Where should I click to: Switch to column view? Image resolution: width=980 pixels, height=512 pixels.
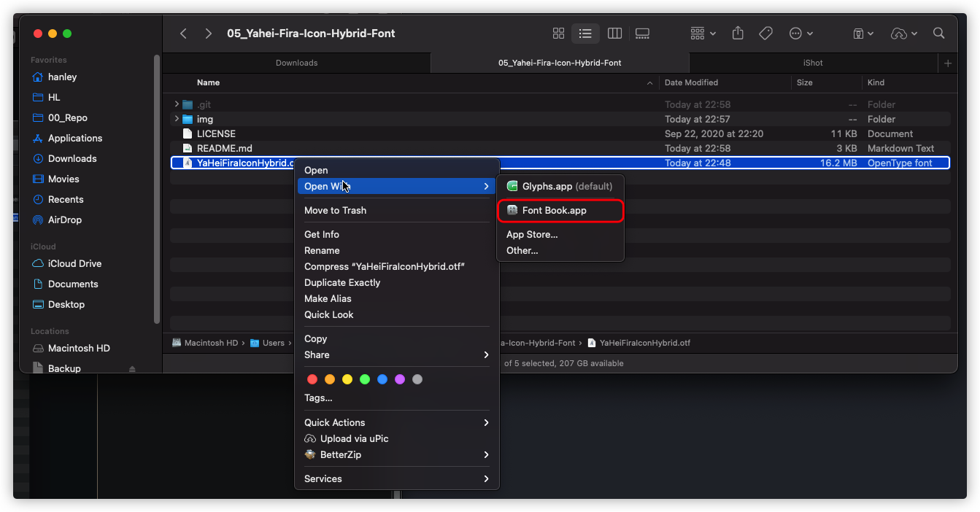point(614,34)
